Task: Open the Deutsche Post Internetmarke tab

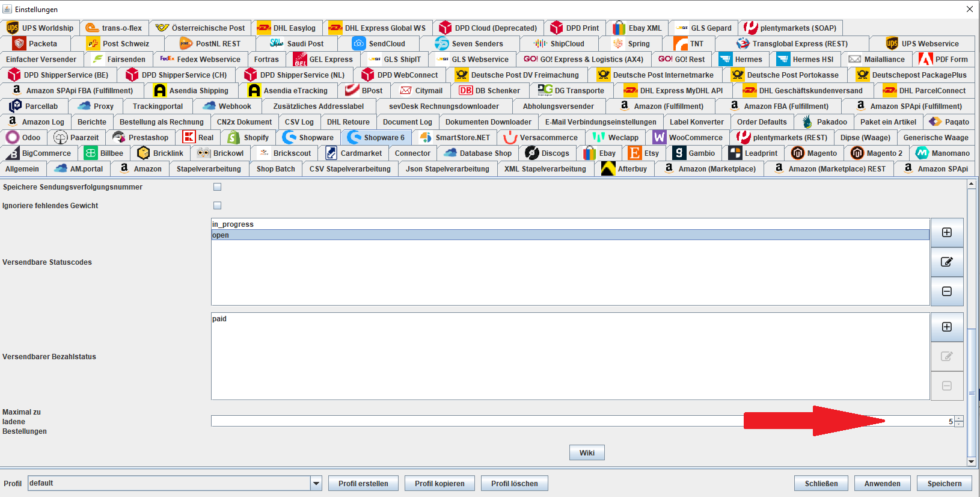Action: coord(655,75)
